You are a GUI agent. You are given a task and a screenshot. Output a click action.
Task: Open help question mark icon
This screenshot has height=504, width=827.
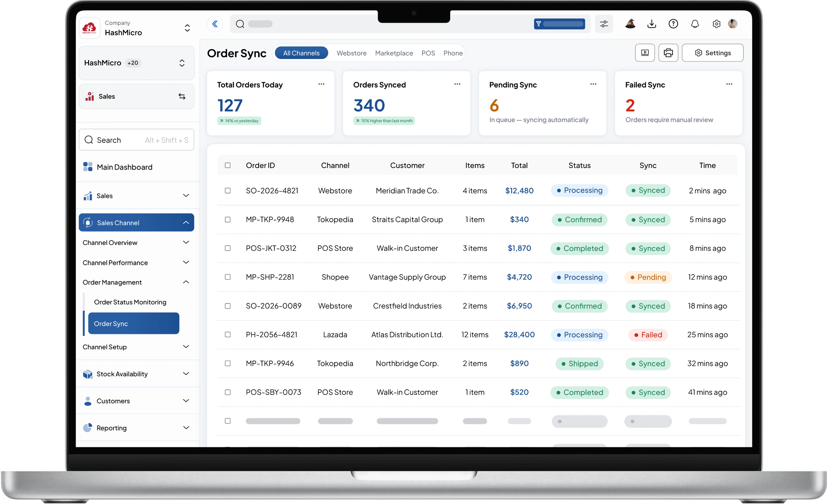(x=673, y=24)
